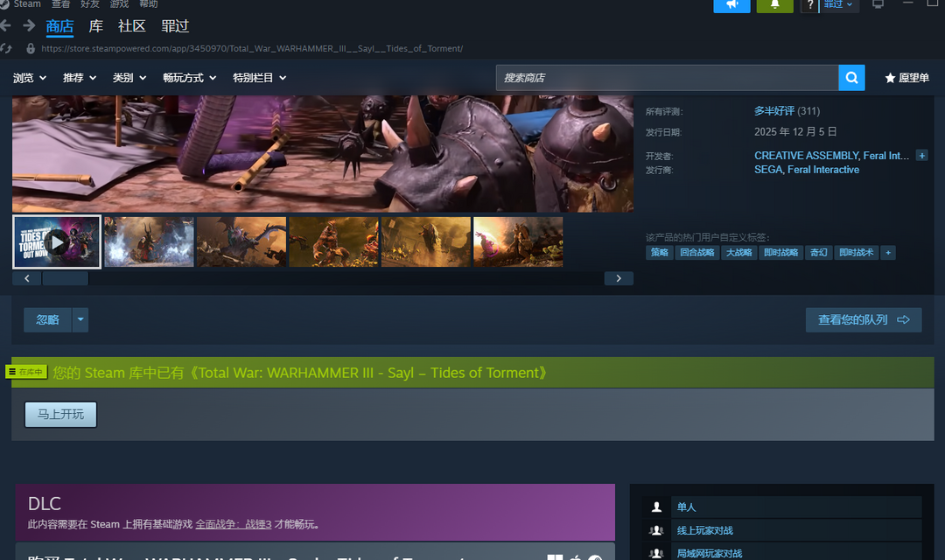Viewport: 945px width, 560px height.
Task: Expand the 特别栏目 dropdown
Action: click(259, 78)
